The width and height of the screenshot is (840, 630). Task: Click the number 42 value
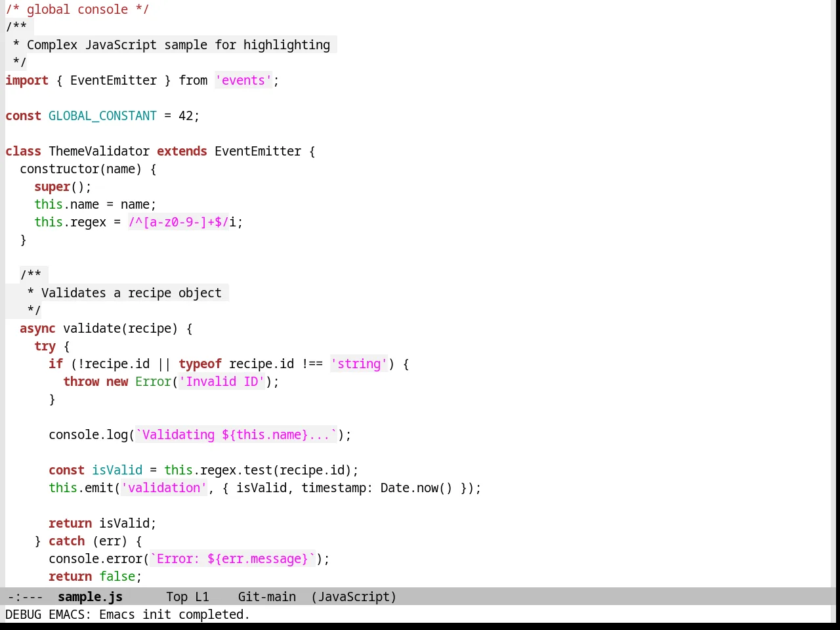pyautogui.click(x=186, y=115)
